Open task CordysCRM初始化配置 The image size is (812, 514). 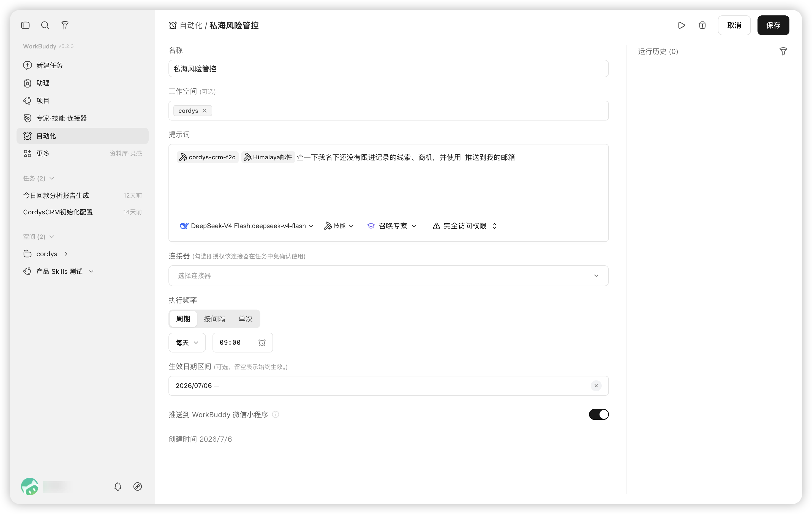tap(82, 212)
